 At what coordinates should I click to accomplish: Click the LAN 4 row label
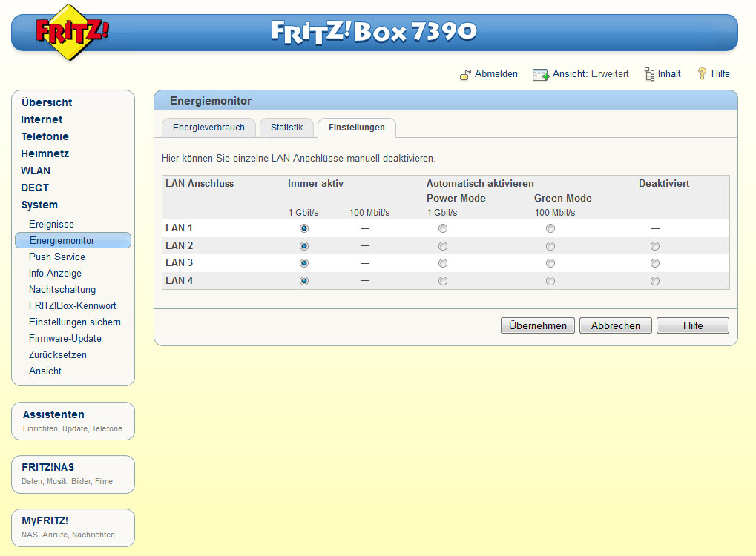click(x=179, y=280)
